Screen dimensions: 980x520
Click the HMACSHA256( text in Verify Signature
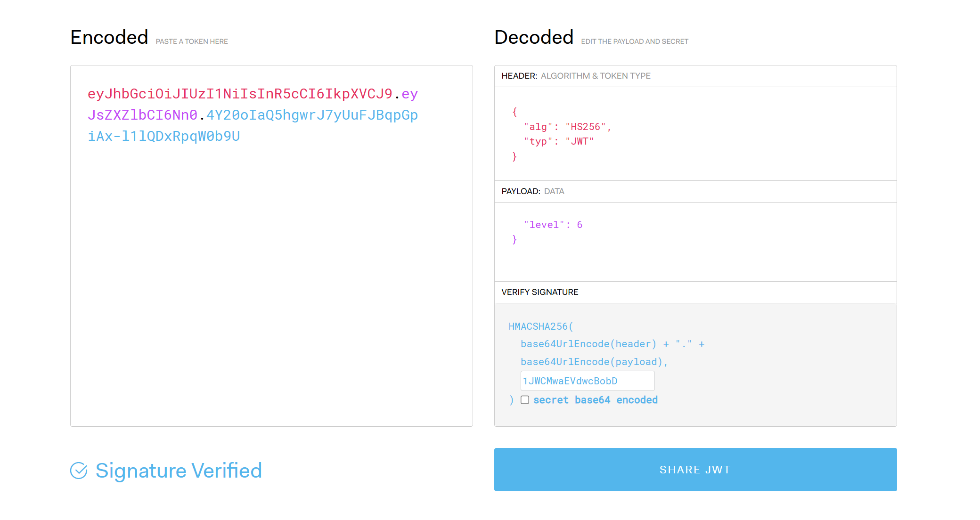click(x=541, y=326)
